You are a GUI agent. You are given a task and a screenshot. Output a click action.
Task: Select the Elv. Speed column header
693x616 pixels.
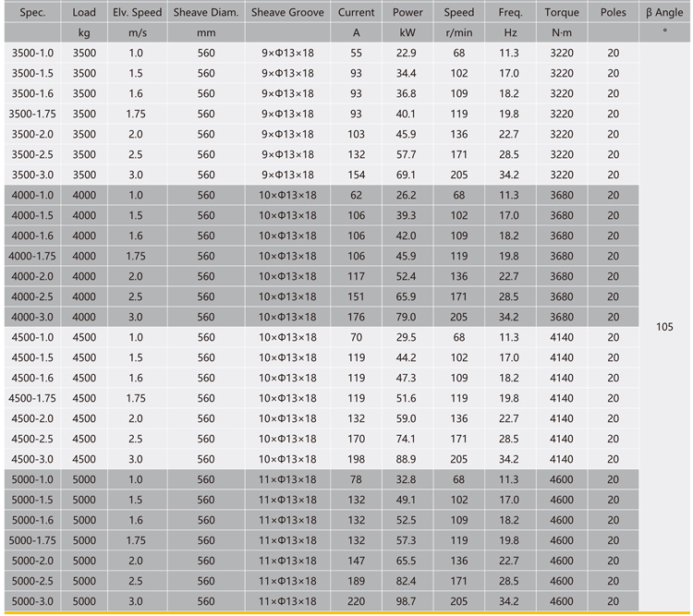pyautogui.click(x=137, y=13)
